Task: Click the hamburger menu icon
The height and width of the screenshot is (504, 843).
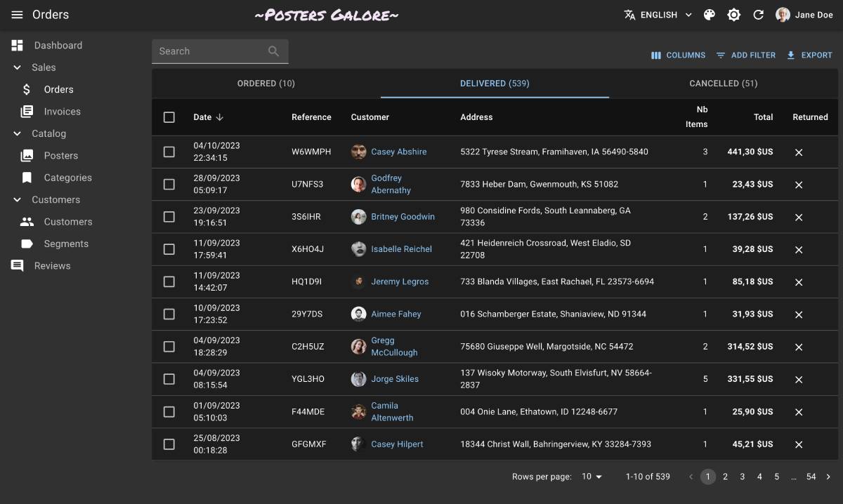Action: click(x=17, y=15)
